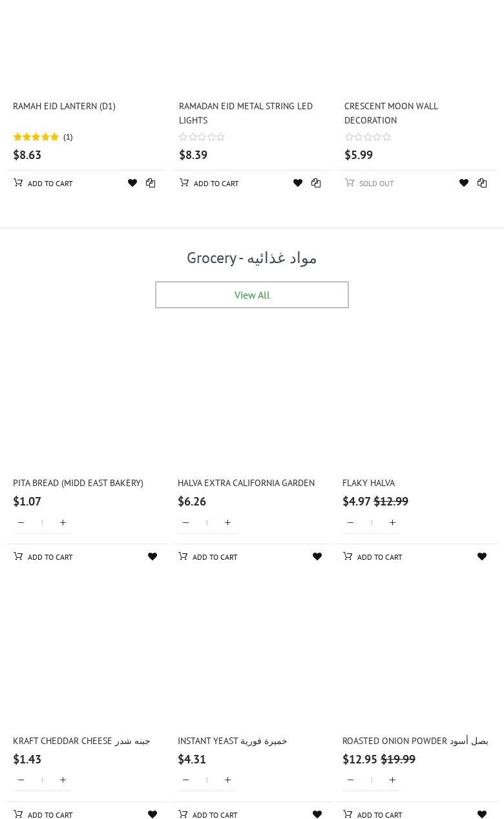Click wishlist heart for Kraft Cheddar Cheese
Viewport: 504px width, 819px height.
[x=152, y=814]
